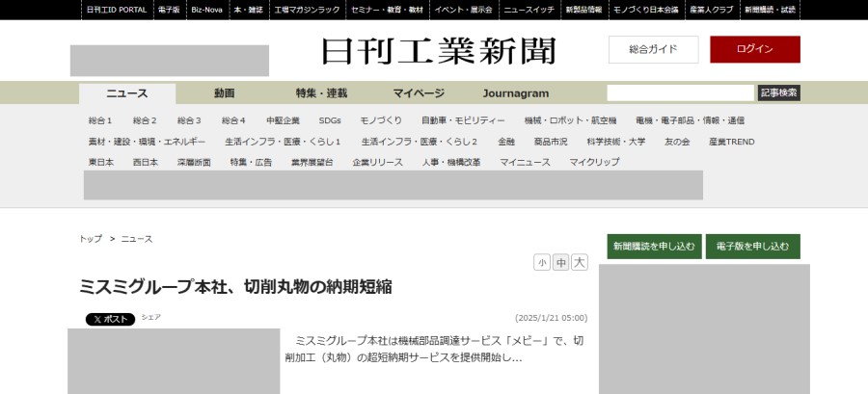Open 新製品情報 link
868x394 pixels.
point(583,10)
